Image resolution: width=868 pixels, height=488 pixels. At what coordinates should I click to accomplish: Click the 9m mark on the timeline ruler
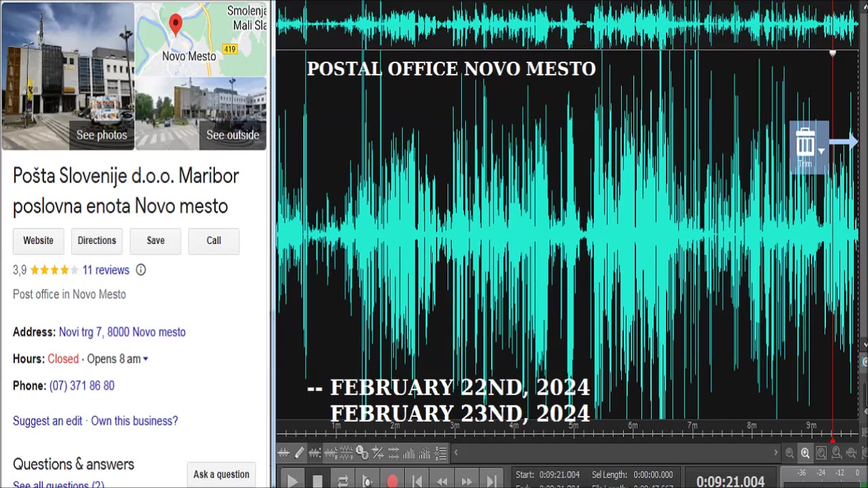(x=811, y=426)
